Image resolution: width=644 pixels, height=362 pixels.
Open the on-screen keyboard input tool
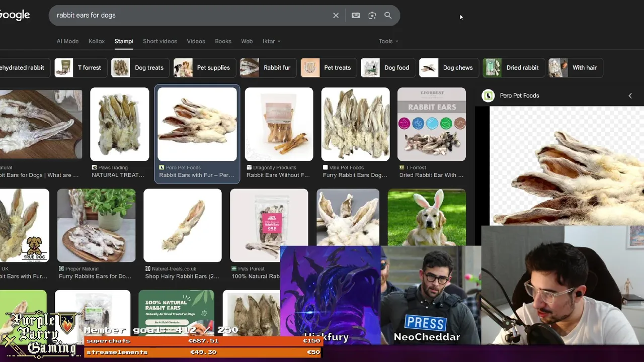click(356, 16)
